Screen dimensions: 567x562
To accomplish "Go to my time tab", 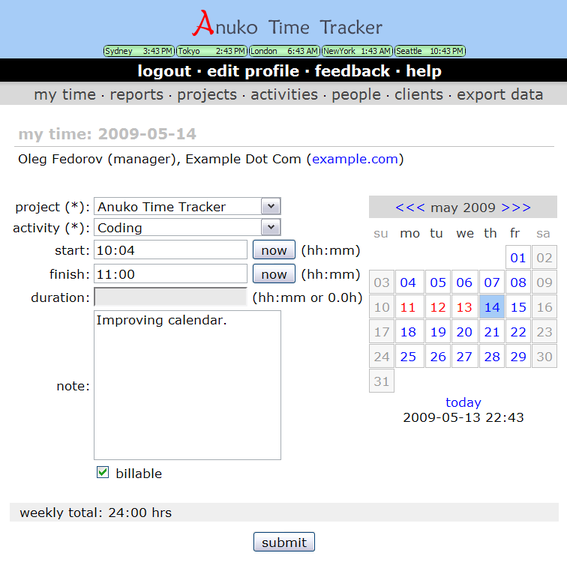I will coord(65,95).
